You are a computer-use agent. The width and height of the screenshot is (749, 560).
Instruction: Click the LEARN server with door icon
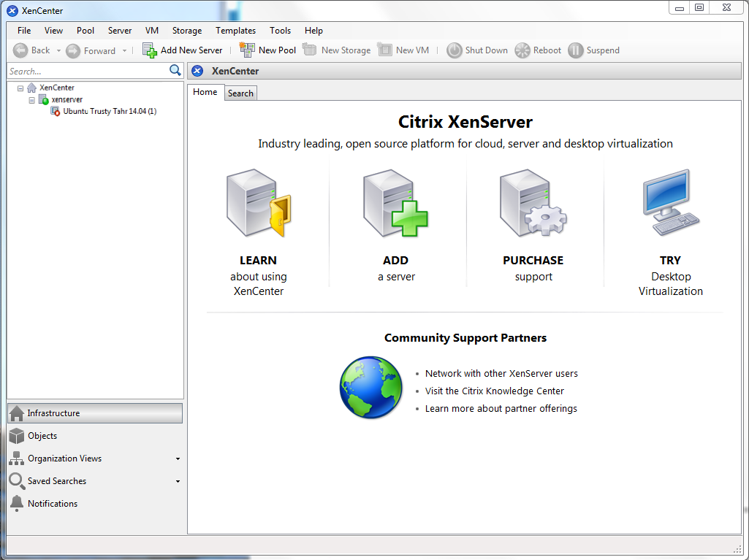[x=259, y=203]
